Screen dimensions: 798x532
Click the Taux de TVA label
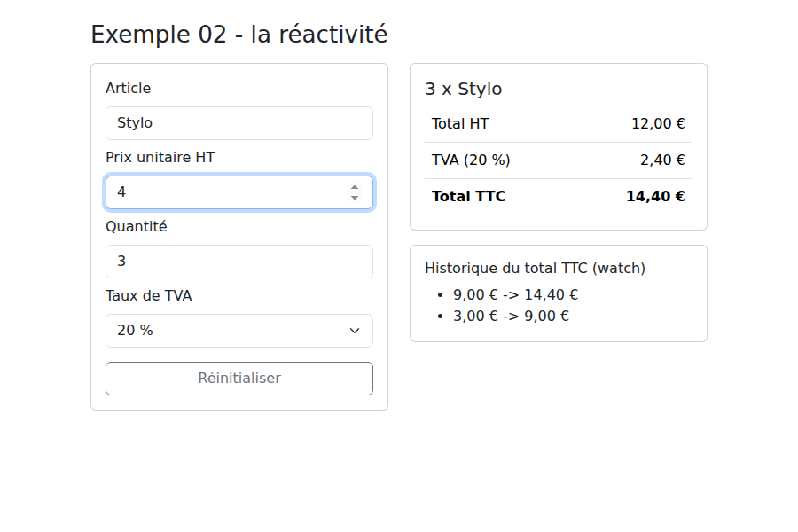click(149, 296)
